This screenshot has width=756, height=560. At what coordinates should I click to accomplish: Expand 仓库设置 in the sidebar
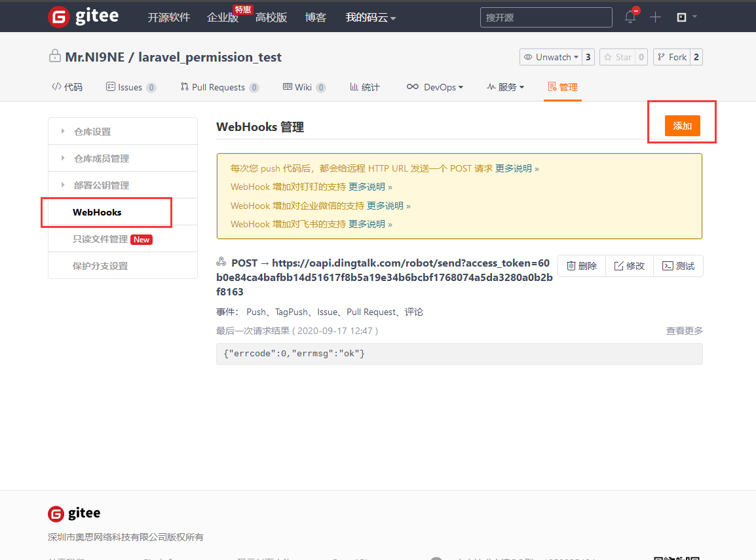[x=92, y=132]
